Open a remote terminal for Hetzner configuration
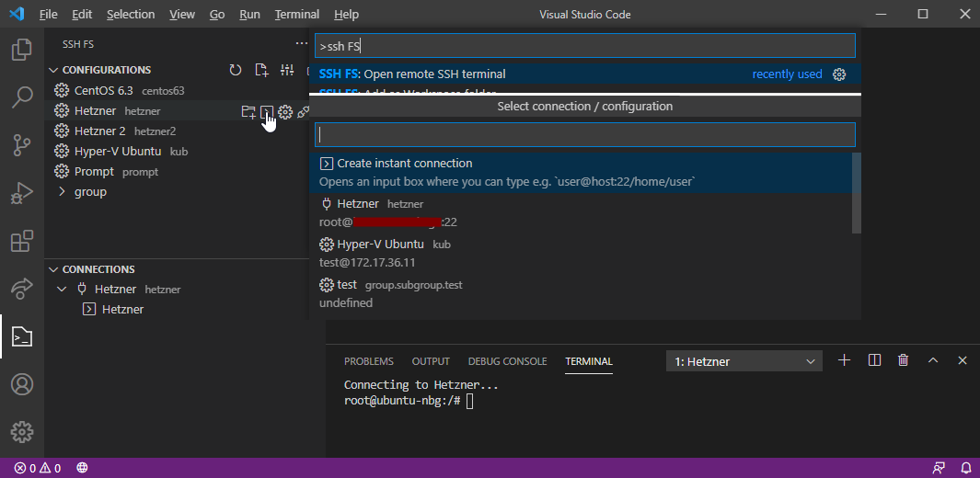Screen dimensions: 980x478 [267, 112]
